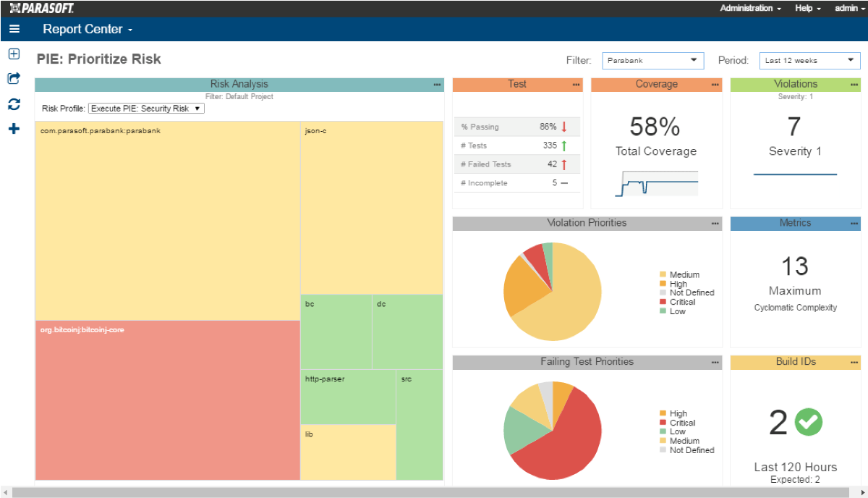Open Build IDs widget options menu
Image resolution: width=868 pixels, height=498 pixels.
pos(854,363)
